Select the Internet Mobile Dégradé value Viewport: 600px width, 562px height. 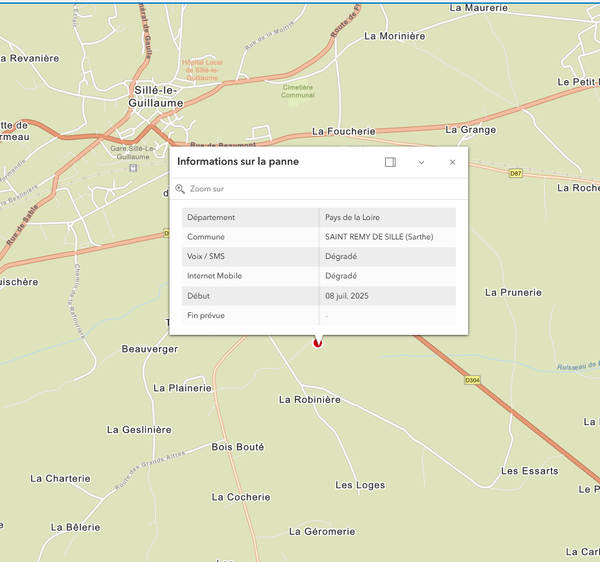point(341,276)
